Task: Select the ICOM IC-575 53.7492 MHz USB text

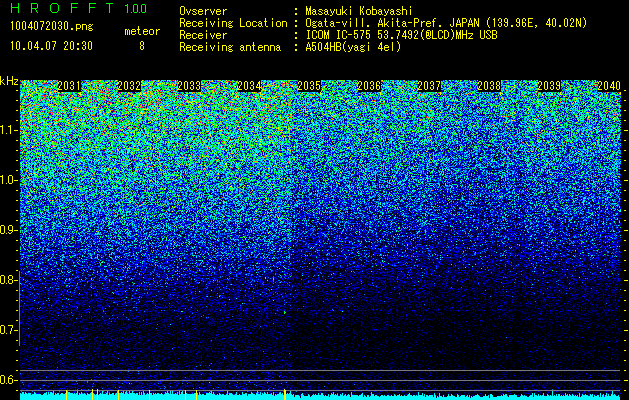Action: 401,35
